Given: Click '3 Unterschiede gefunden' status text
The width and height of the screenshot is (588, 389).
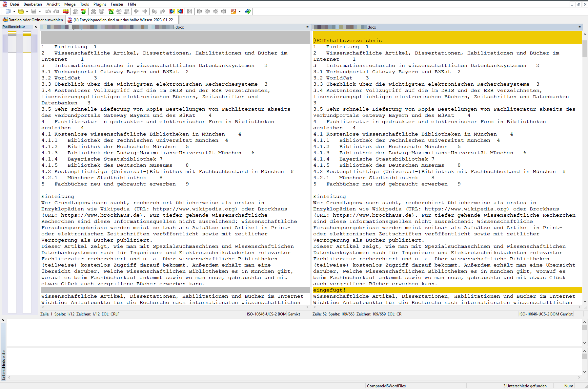Looking at the screenshot, I should (525, 386).
